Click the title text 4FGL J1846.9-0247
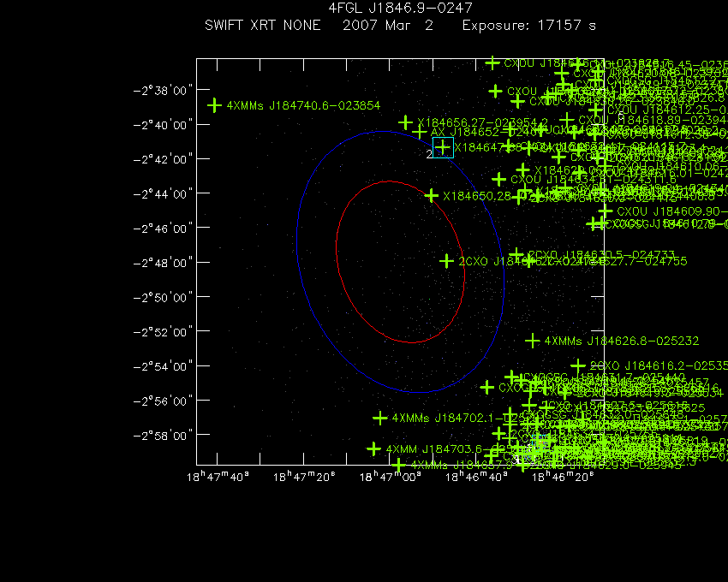 click(x=400, y=8)
